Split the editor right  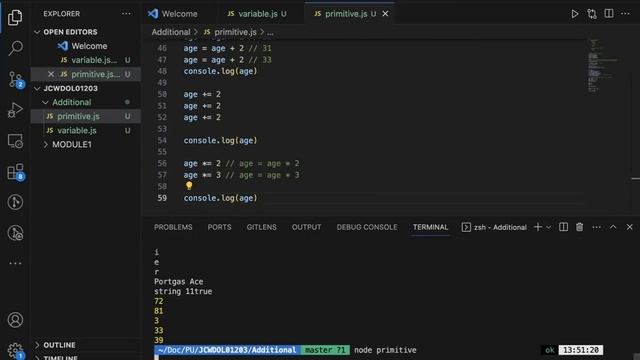pos(609,13)
